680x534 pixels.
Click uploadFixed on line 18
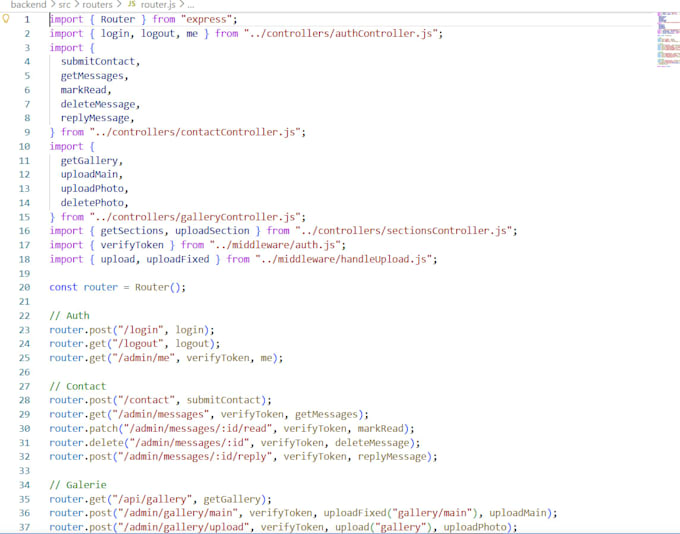coord(178,259)
